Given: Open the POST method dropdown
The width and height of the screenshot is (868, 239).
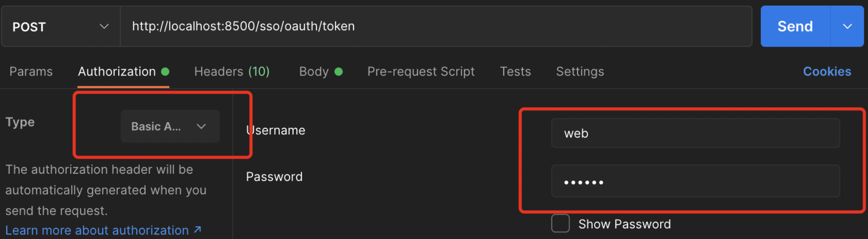Looking at the screenshot, I should tap(61, 26).
